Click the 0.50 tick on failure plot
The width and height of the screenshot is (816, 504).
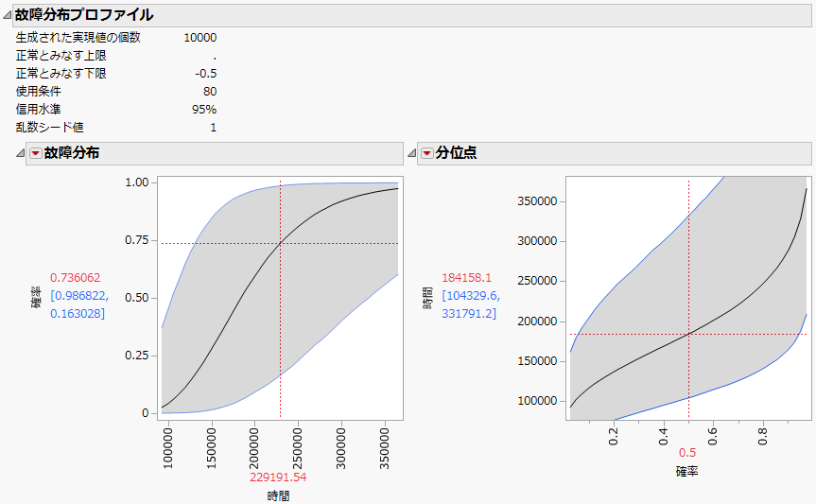137,298
